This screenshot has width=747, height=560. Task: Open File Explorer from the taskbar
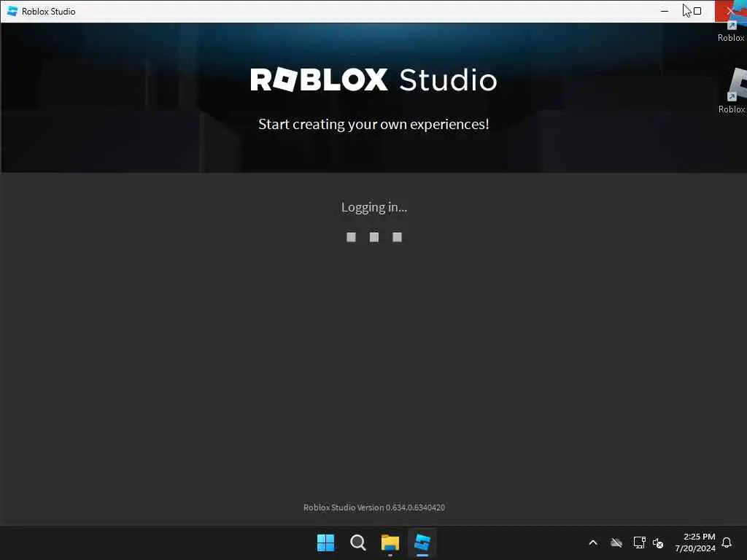coord(390,542)
